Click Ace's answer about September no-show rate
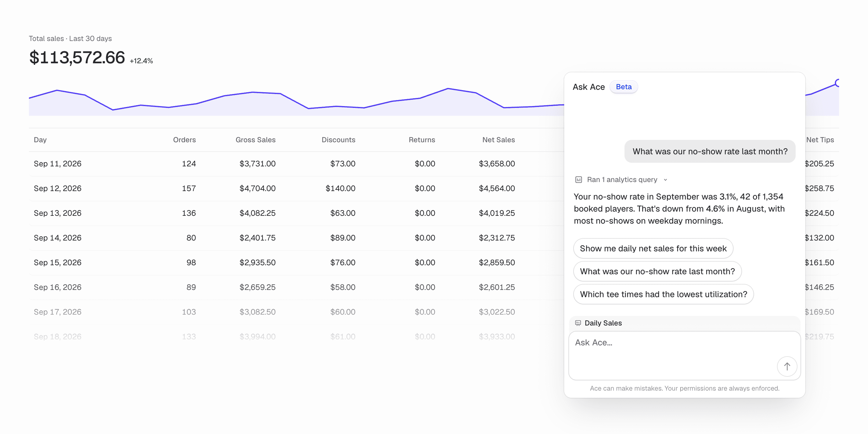868x434 pixels. point(679,209)
